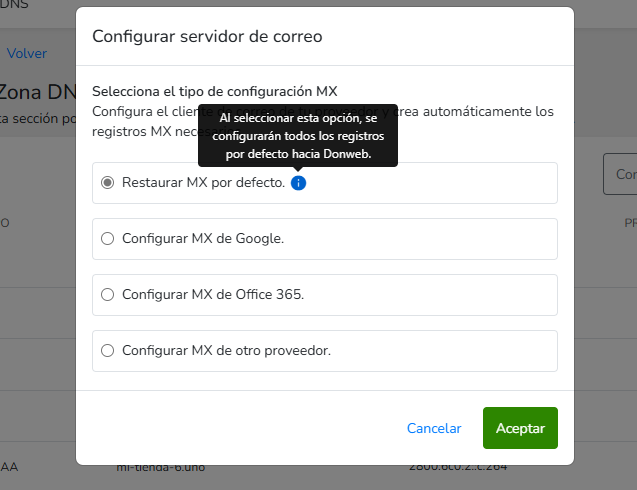The height and width of the screenshot is (490, 637).
Task: Click the "PR" column header at right
Action: point(630,223)
